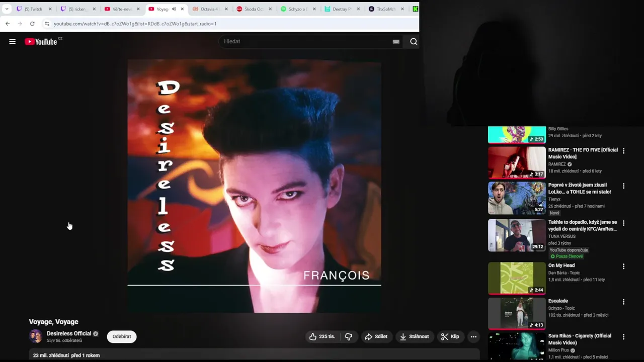Open the Desireless Official channel avatar
Image resolution: width=644 pixels, height=362 pixels.
[x=36, y=336]
